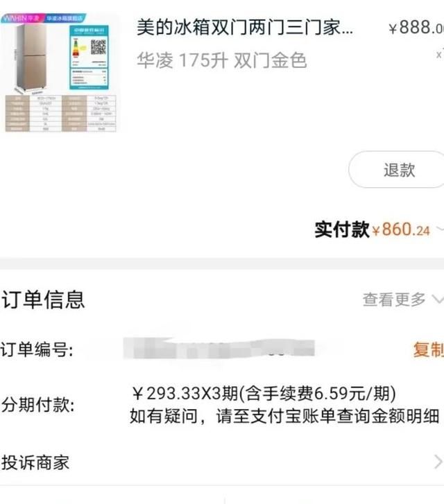Tap the 分期付款 installment details line
The height and width of the screenshot is (504, 444).
[x=264, y=394]
